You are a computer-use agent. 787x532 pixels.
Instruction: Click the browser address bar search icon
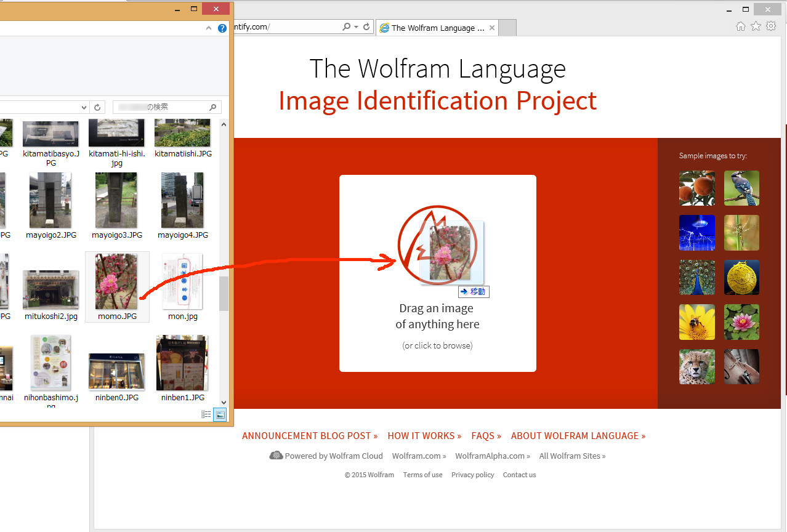pyautogui.click(x=347, y=27)
